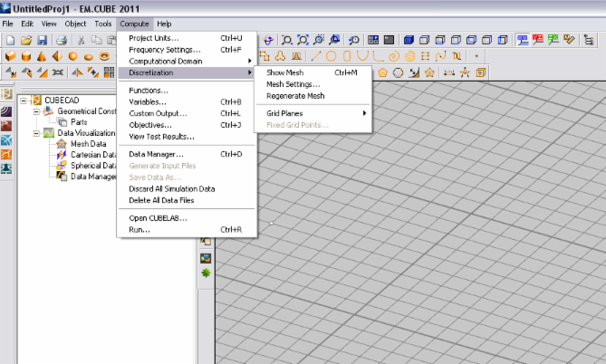This screenshot has height=364, width=606.
Task: Select Run... in the Compute menu
Action: [139, 230]
